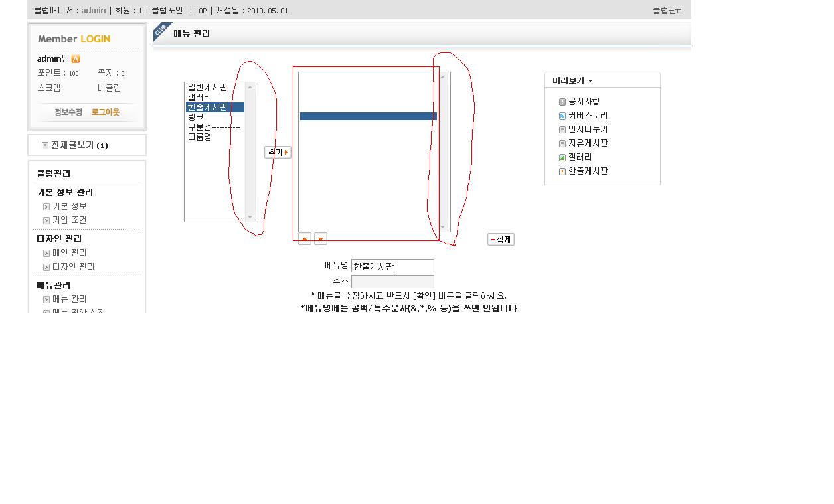This screenshot has width=834, height=504.
Task: Click the 삭제 delete button
Action: click(501, 240)
